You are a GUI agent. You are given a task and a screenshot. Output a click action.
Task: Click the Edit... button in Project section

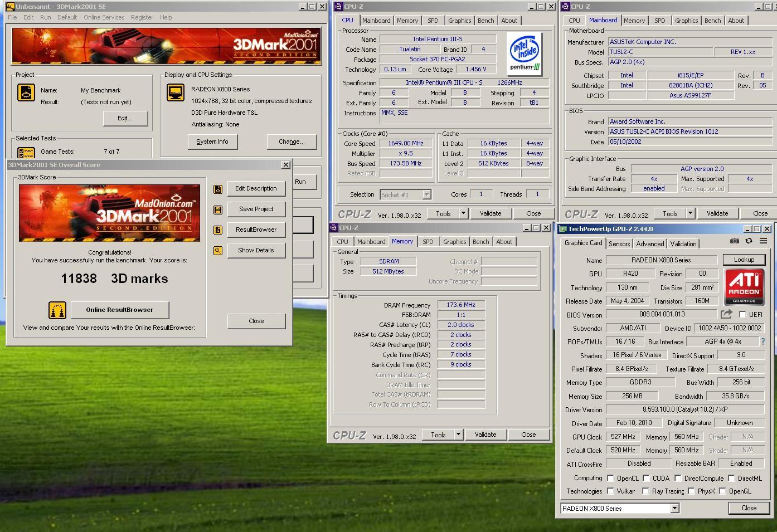tap(125, 118)
